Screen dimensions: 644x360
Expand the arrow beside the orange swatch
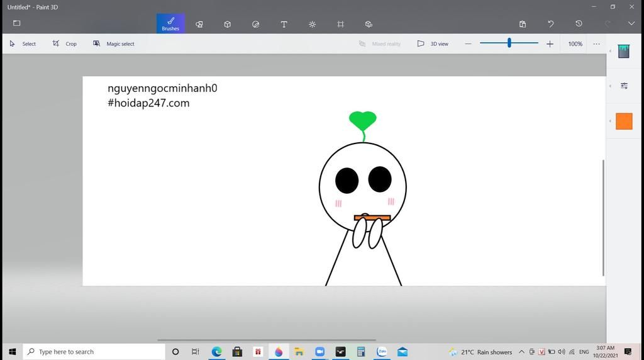coord(610,121)
